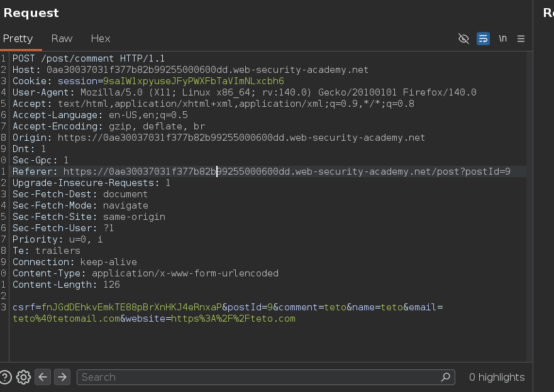Screen dimensions: 554x392
Task: Click the Sec-Fetch-Mode: navigate header
Action: pyautogui.click(x=80, y=205)
